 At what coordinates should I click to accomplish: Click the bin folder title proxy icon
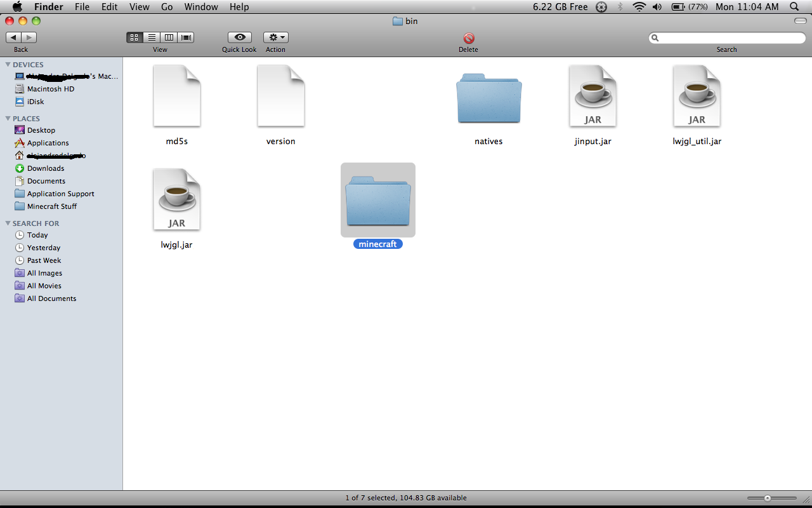coord(398,21)
